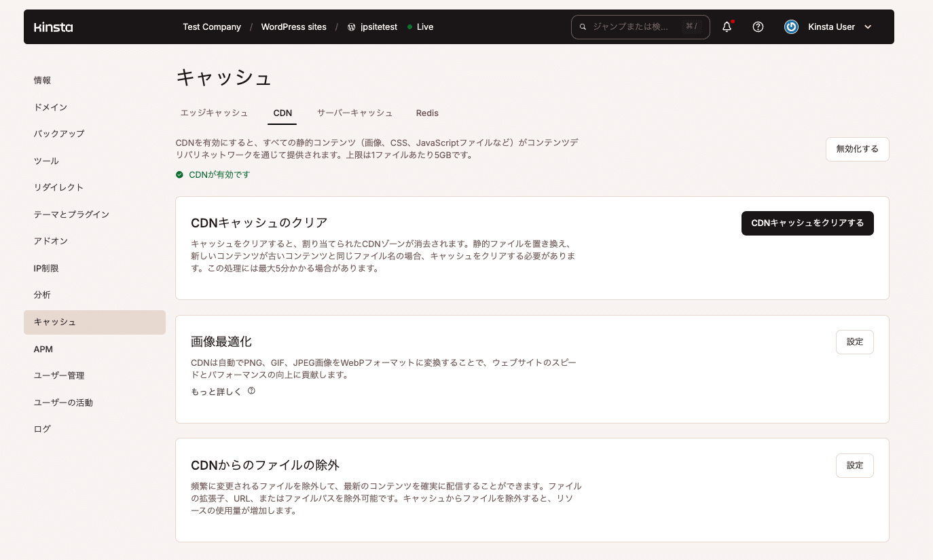Click 無効化する button
Image resolution: width=933 pixels, height=560 pixels.
858,149
